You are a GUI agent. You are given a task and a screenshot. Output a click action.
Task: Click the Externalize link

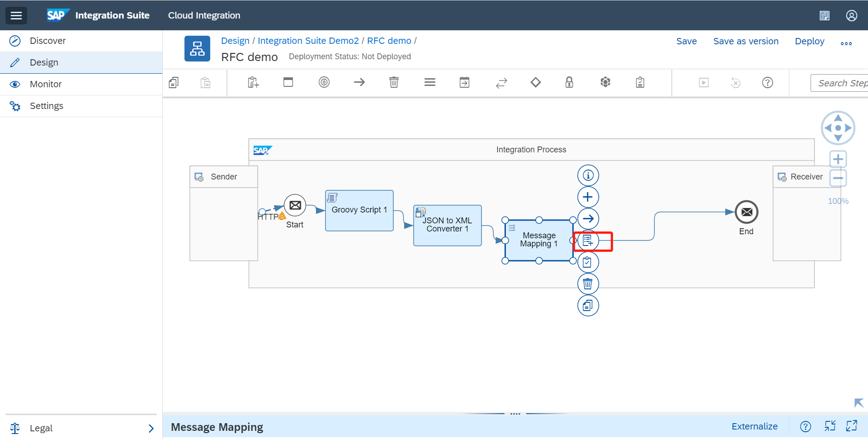[x=755, y=426]
